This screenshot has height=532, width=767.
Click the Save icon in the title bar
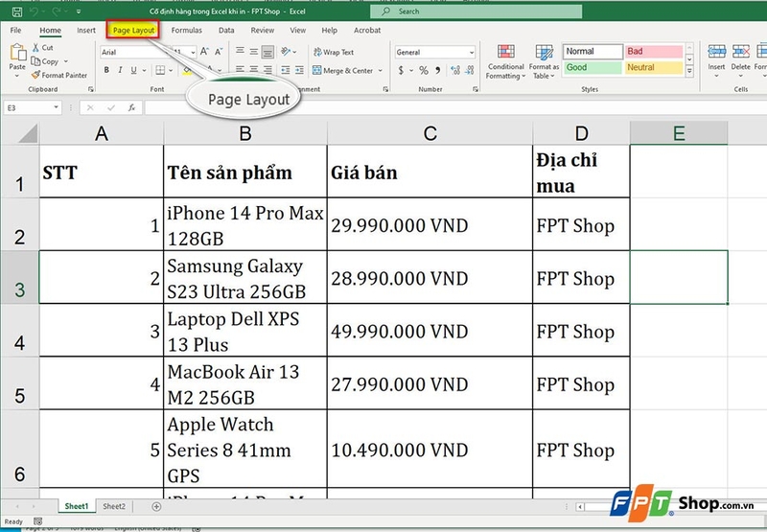click(x=16, y=12)
